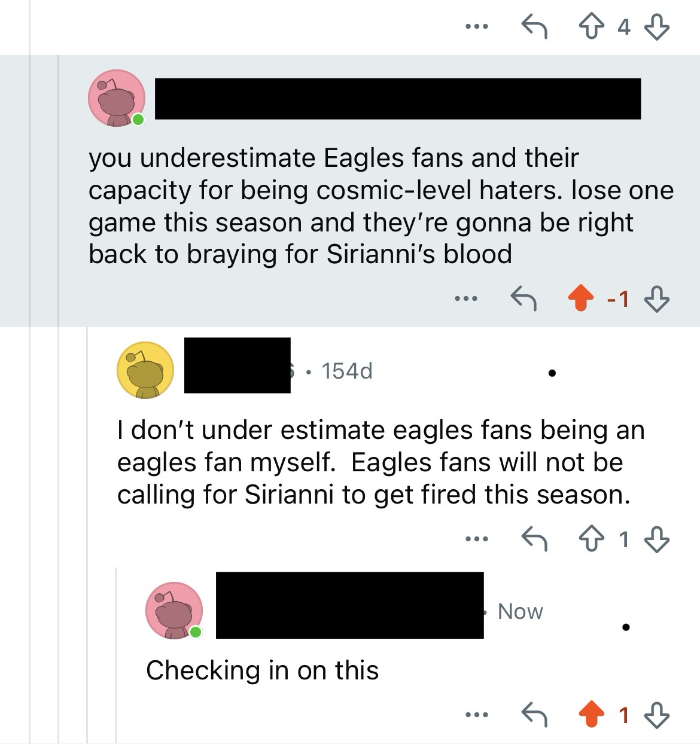Open the yellow avatar user's profile
Screen dimensions: 700x744
pos(145,370)
